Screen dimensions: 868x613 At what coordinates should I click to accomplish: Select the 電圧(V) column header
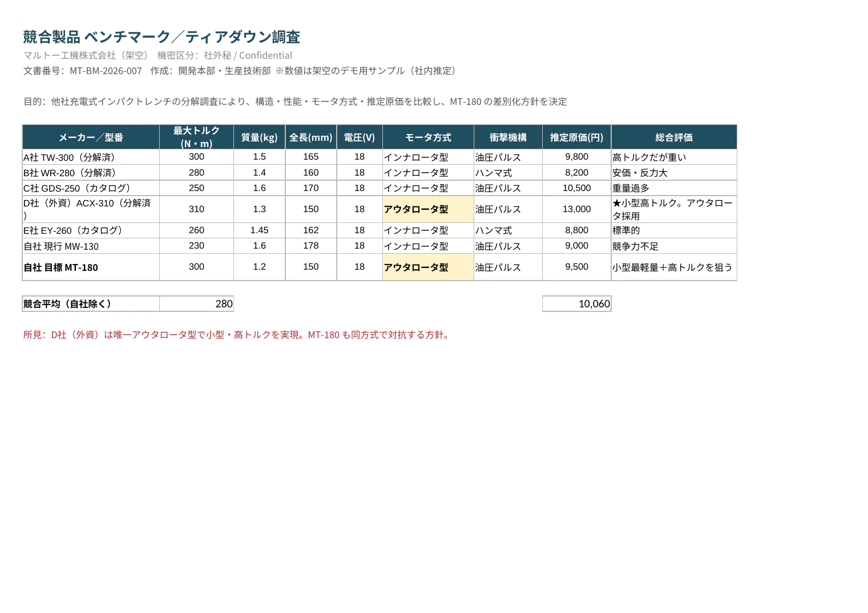360,137
